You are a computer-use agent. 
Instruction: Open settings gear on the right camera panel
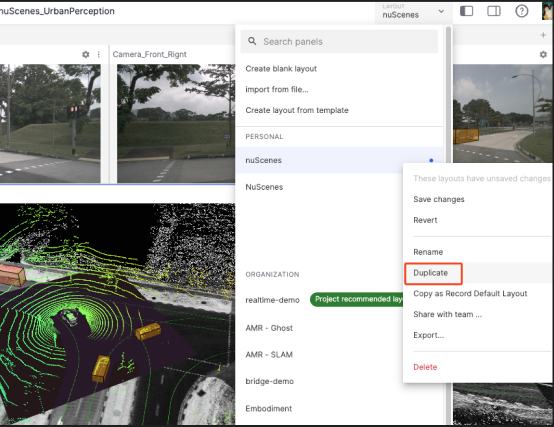pyautogui.click(x=543, y=54)
